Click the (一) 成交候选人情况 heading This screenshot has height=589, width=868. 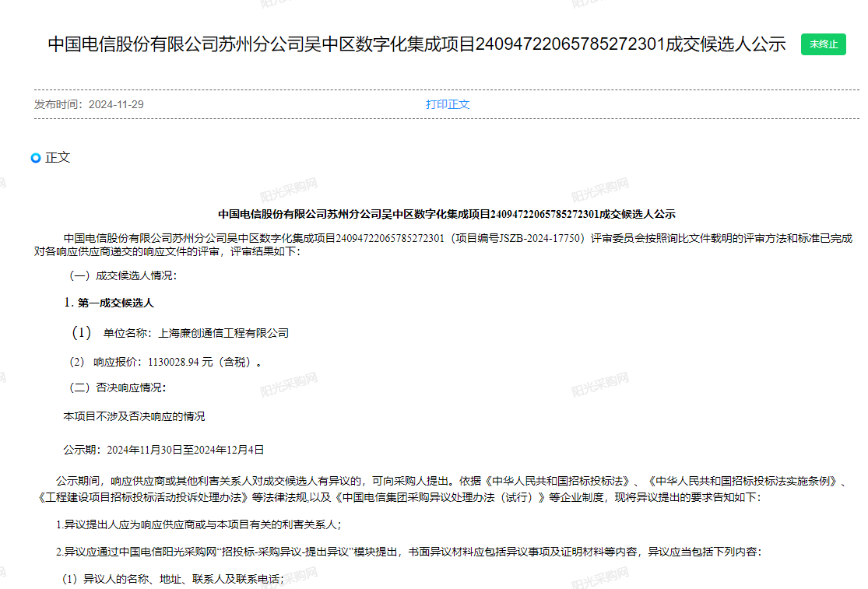click(x=123, y=275)
